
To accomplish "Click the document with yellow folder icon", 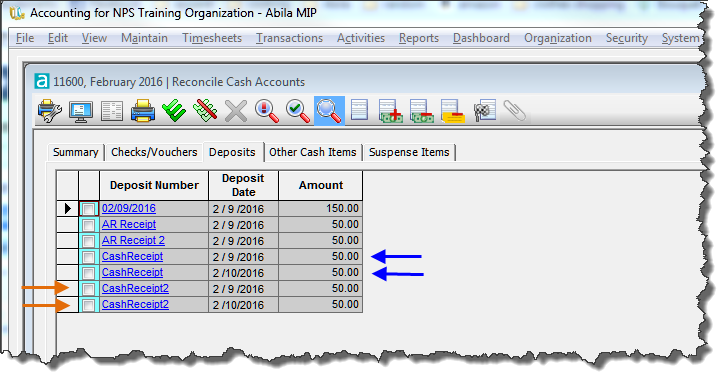I will coord(453,111).
